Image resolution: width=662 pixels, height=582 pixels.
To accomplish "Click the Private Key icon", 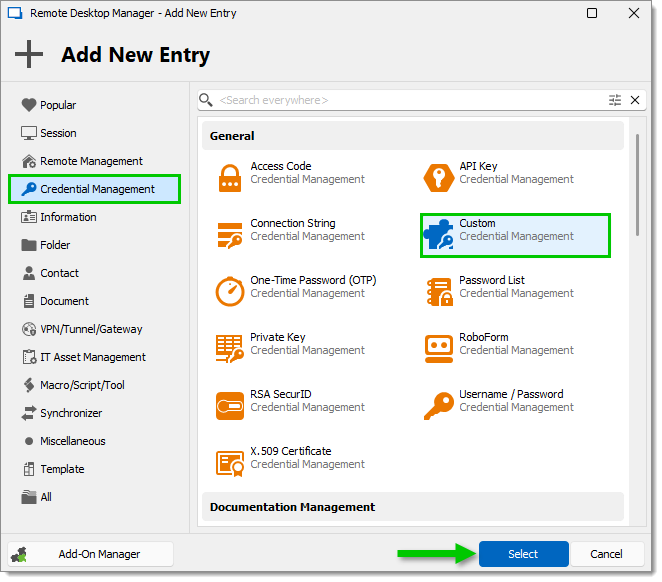I will 230,349.
